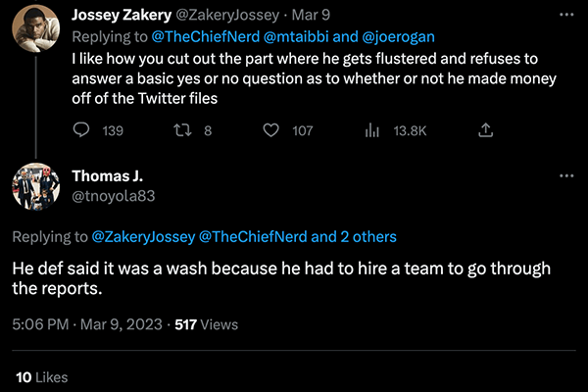Click the reply icon on Jossey's tweet
Screen dimensions: 588x392
(x=81, y=130)
